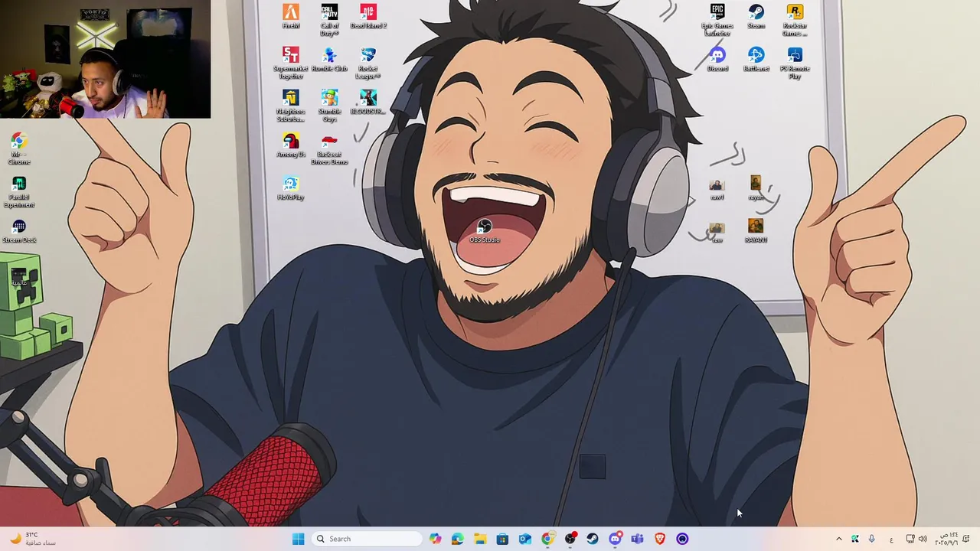This screenshot has height=551, width=980.
Task: Switch to OBS Studio on taskbar
Action: click(x=570, y=539)
